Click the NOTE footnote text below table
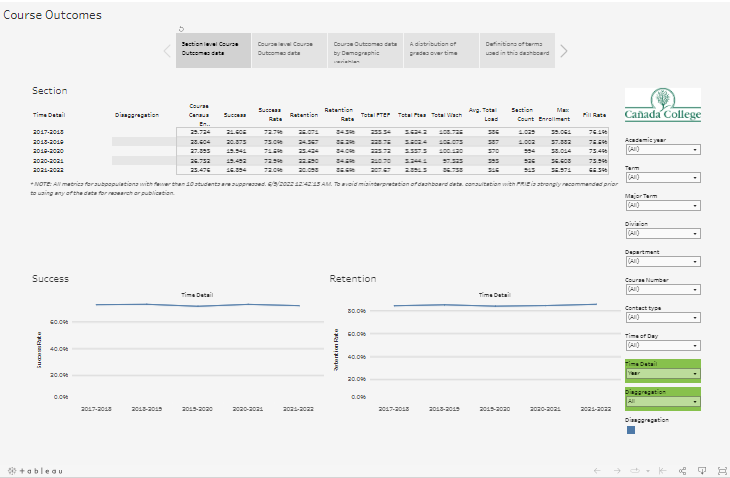This screenshot has width=730, height=478. click(x=324, y=189)
